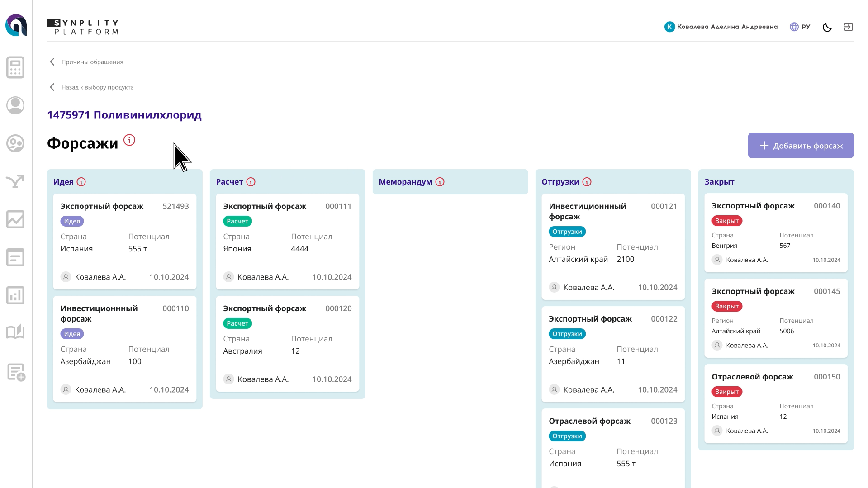This screenshot has height=488, width=868.
Task: Select the create-document icon in the sidebar
Action: pyautogui.click(x=15, y=373)
